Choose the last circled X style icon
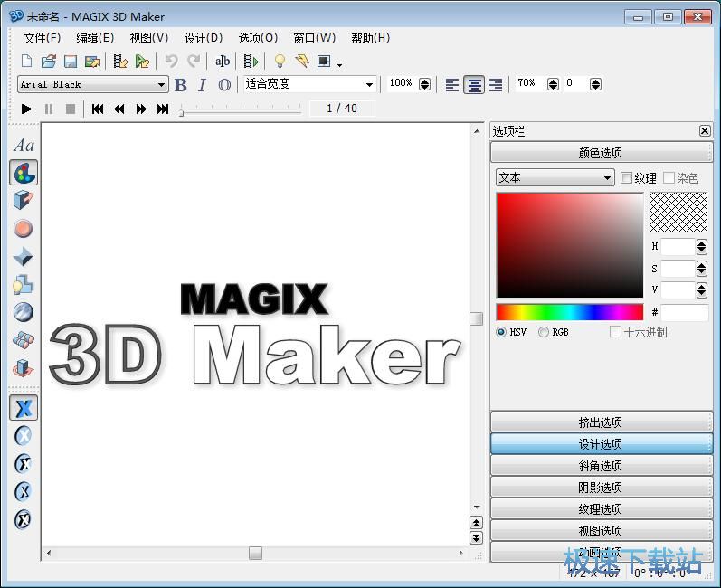The image size is (721, 588). click(x=23, y=519)
